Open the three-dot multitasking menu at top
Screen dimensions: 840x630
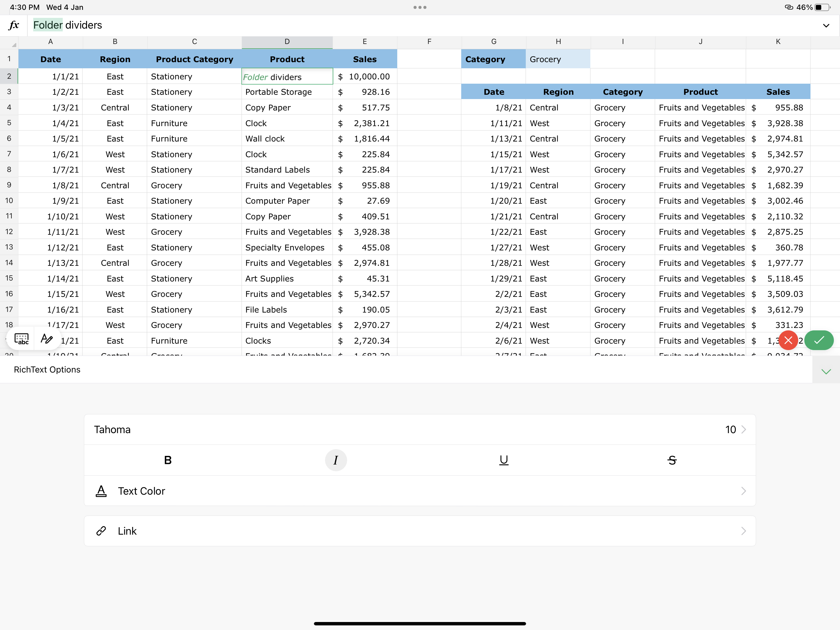(420, 7)
